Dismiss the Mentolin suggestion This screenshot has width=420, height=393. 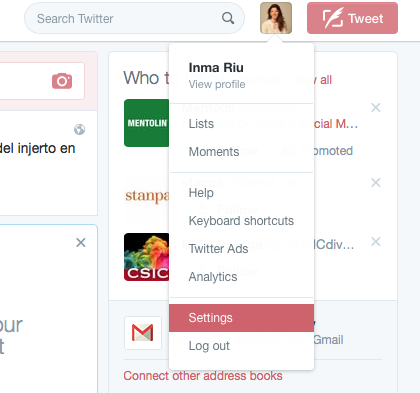[376, 108]
